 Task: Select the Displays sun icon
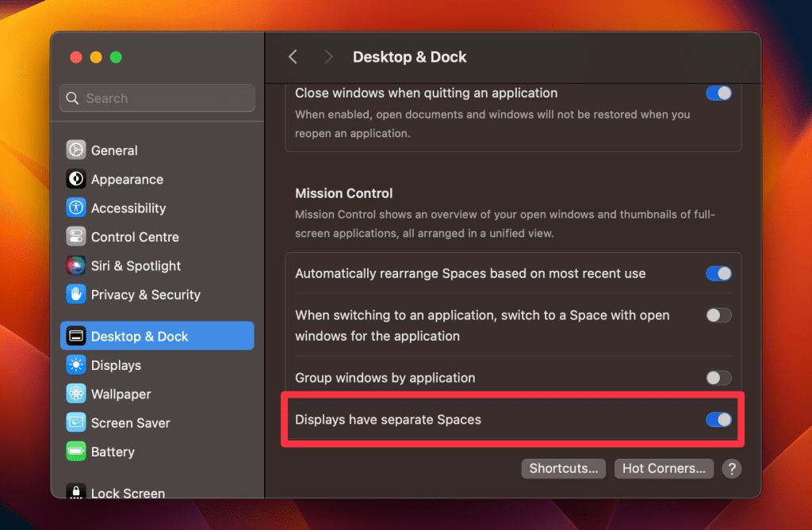(76, 365)
